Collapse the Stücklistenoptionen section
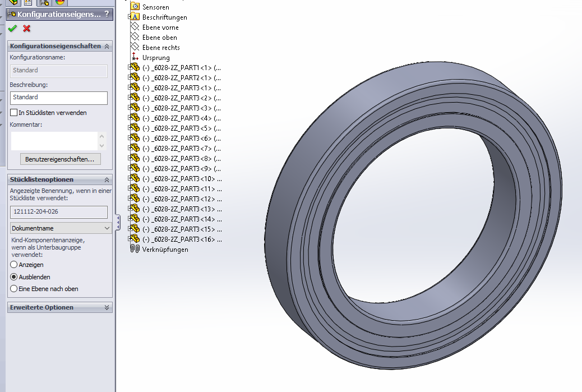The height and width of the screenshot is (392, 582). (x=107, y=179)
